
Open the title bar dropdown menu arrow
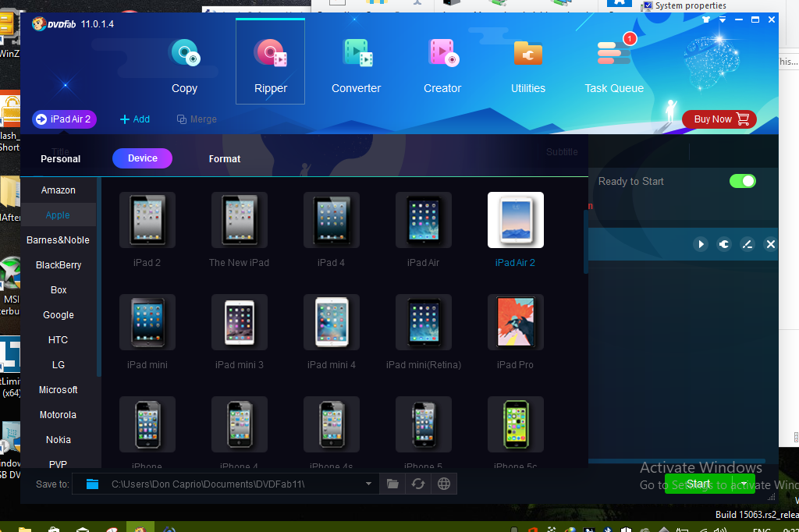tap(723, 20)
